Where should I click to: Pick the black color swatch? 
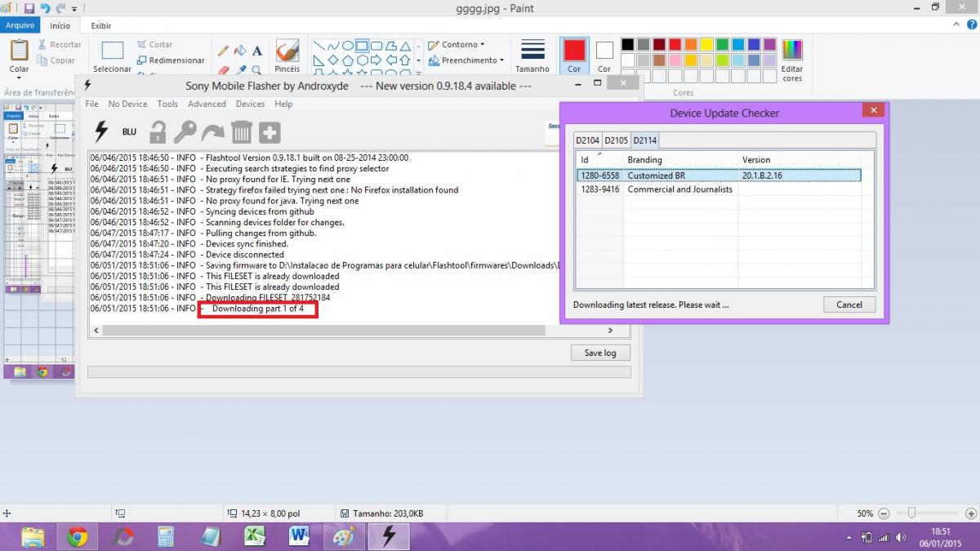coord(627,45)
